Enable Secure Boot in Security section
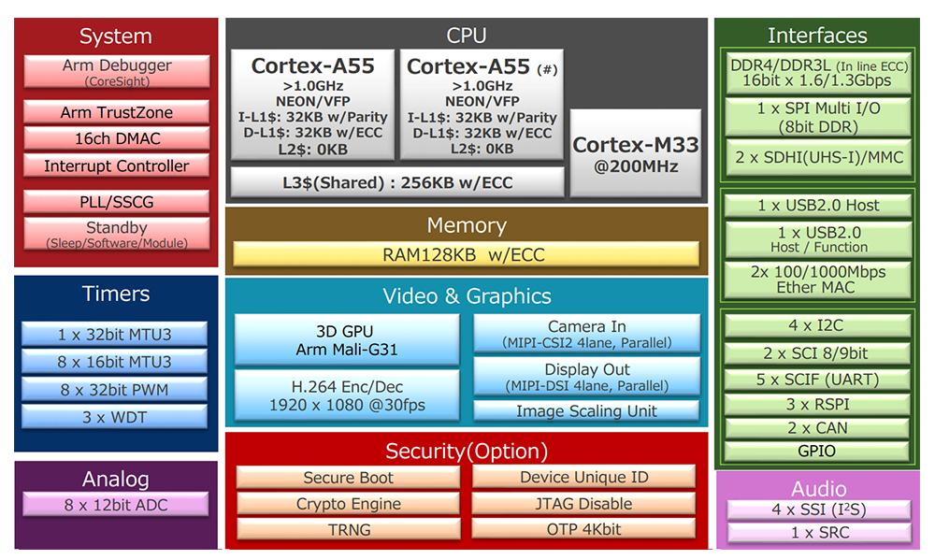The image size is (935, 560). [347, 478]
